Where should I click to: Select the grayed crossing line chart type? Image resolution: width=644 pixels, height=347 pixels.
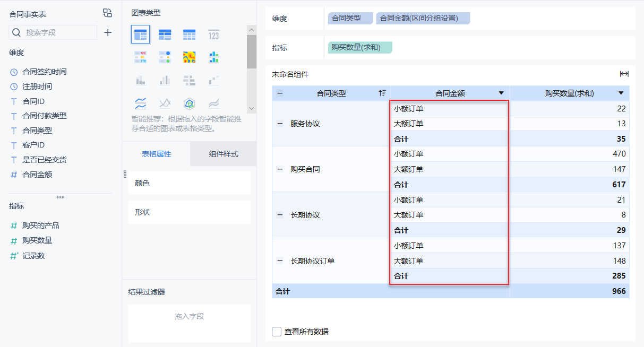click(x=165, y=103)
